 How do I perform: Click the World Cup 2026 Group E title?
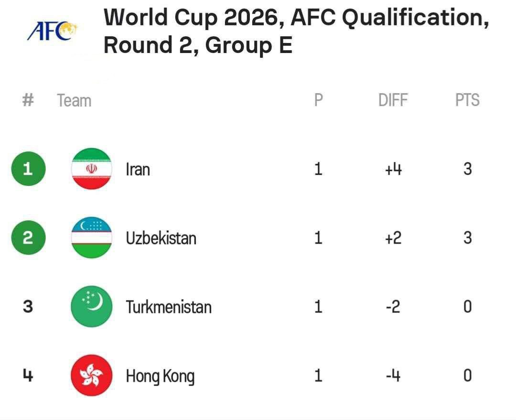tap(296, 32)
